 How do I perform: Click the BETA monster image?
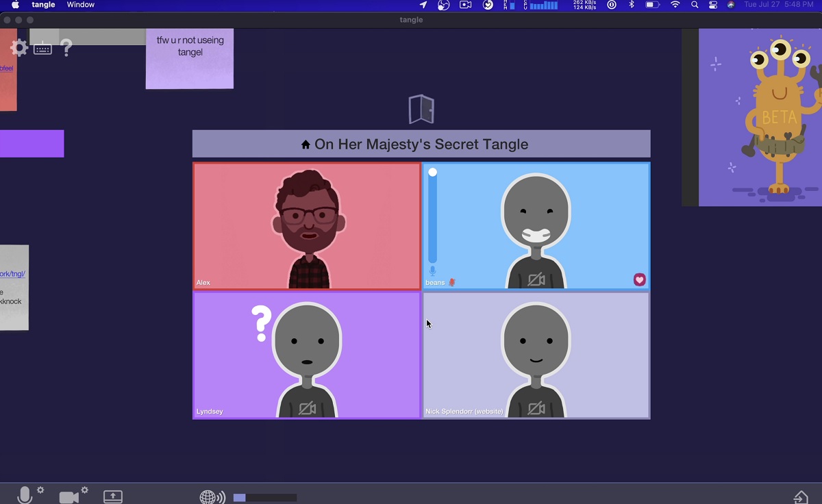click(760, 117)
